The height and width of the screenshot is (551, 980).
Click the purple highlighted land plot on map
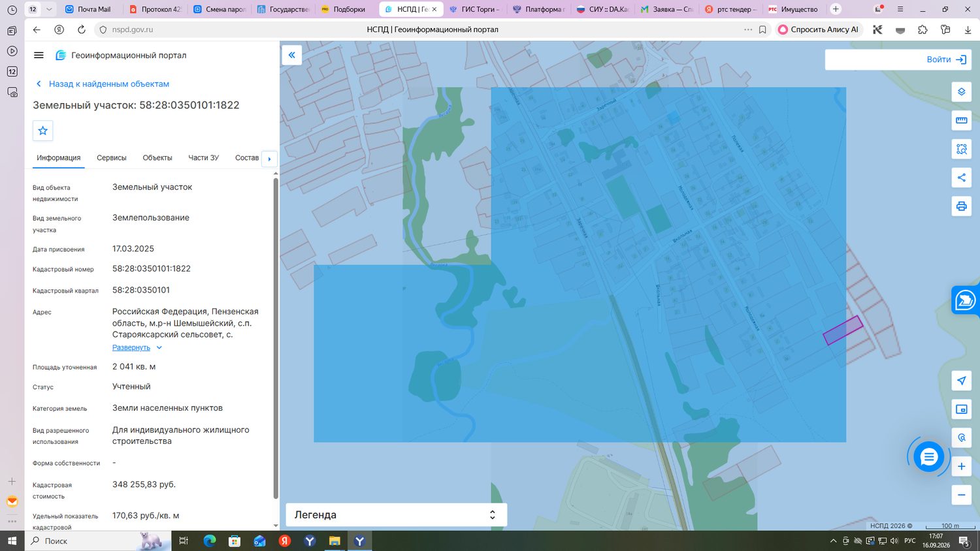coord(843,330)
